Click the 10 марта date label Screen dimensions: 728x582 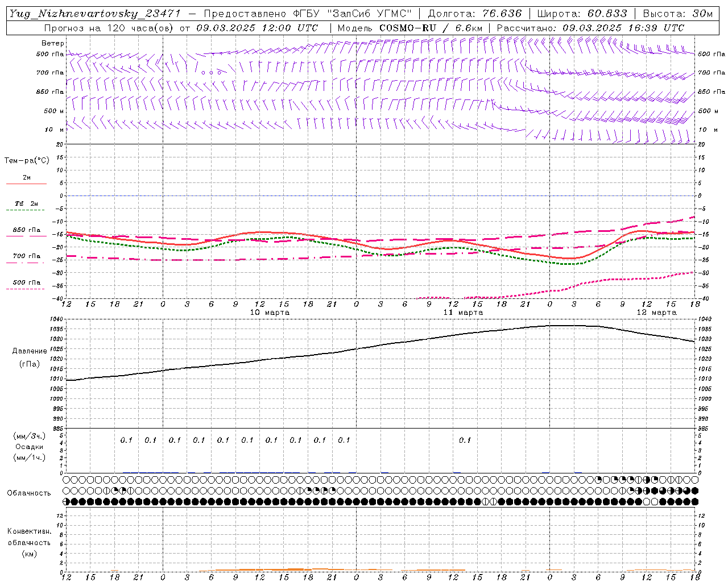pos(270,313)
